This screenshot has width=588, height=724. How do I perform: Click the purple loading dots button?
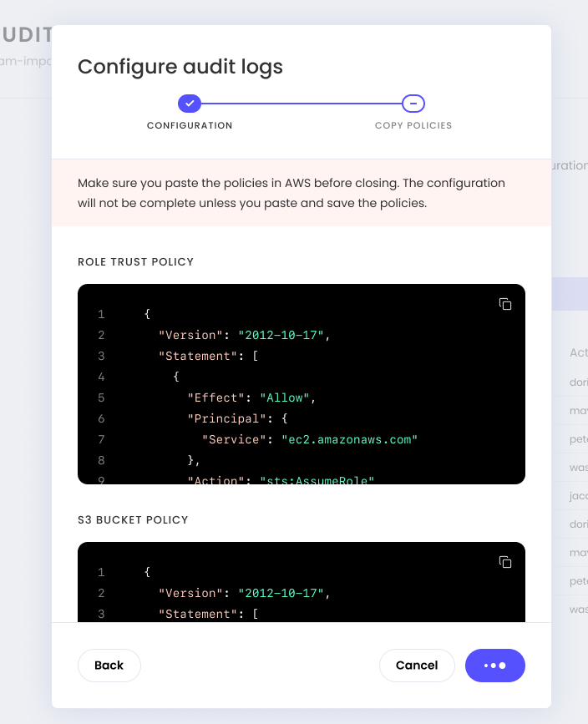click(x=495, y=666)
